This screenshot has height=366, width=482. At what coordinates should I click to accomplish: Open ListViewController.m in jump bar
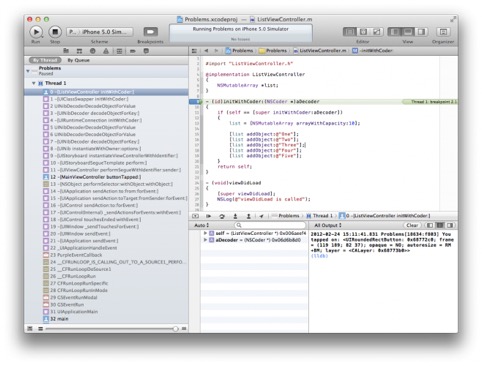coord(319,51)
